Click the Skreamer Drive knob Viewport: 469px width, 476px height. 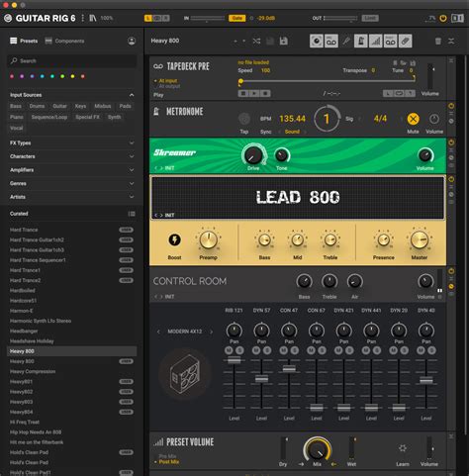(253, 155)
